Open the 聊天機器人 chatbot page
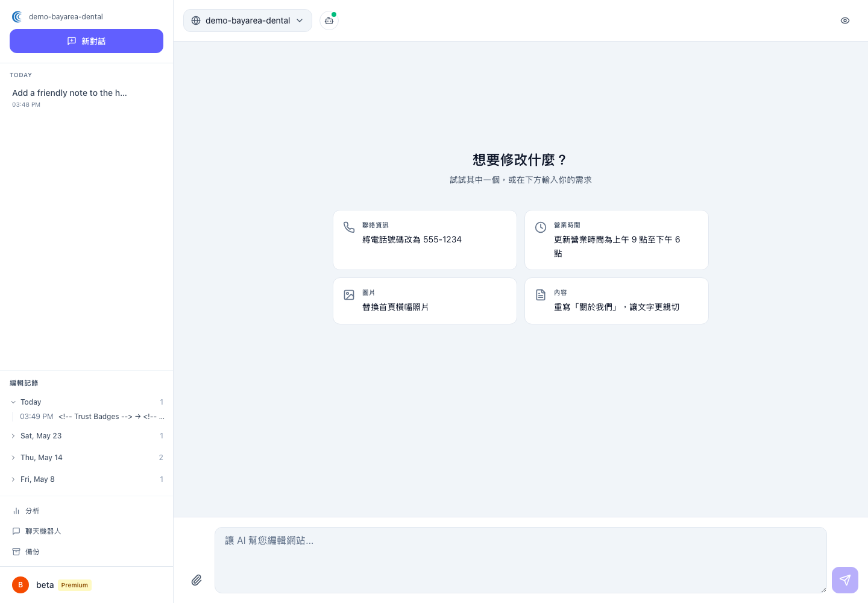 (x=86, y=531)
